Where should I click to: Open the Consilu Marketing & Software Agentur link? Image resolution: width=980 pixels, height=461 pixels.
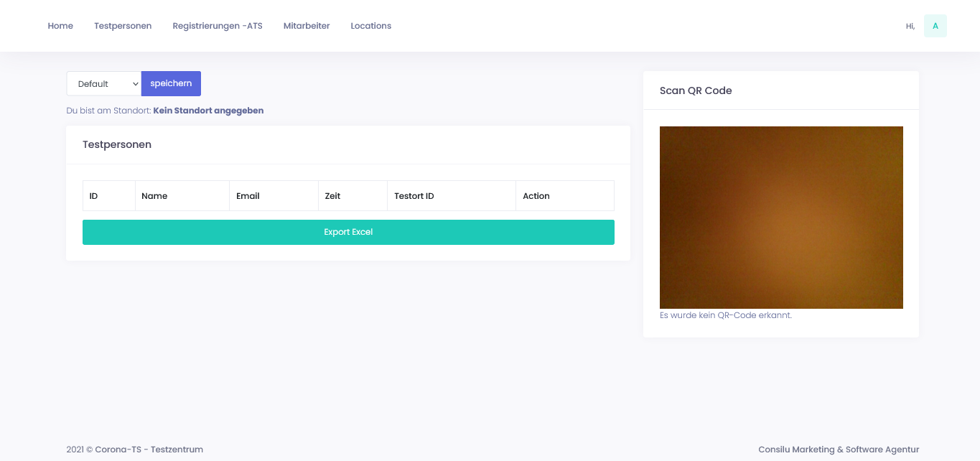(839, 450)
